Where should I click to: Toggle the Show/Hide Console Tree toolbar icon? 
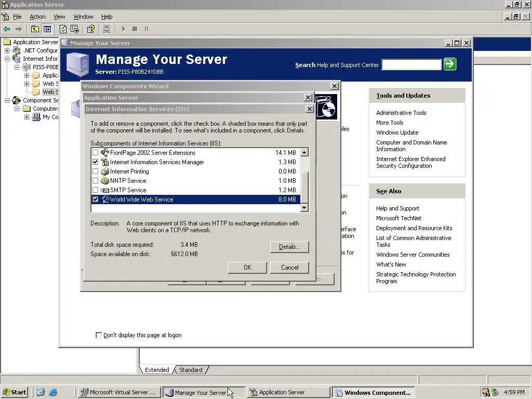[x=47, y=29]
